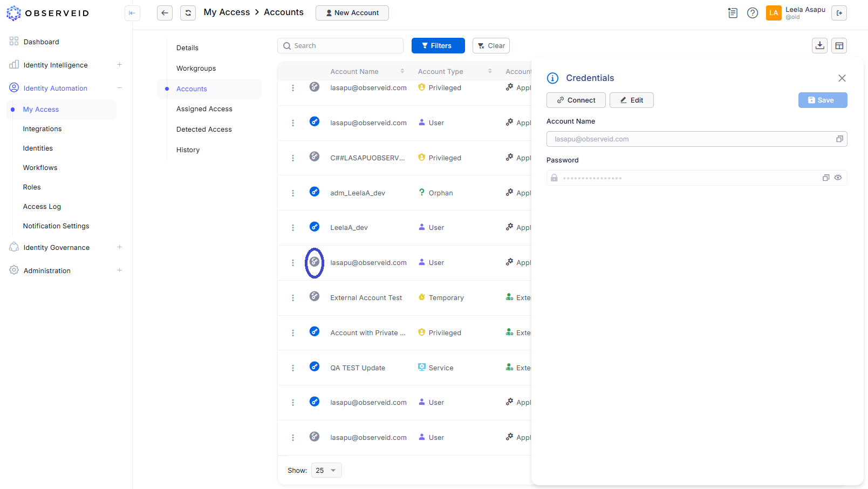Image resolution: width=868 pixels, height=489 pixels.
Task: Expand the Identity Governance section
Action: (119, 247)
